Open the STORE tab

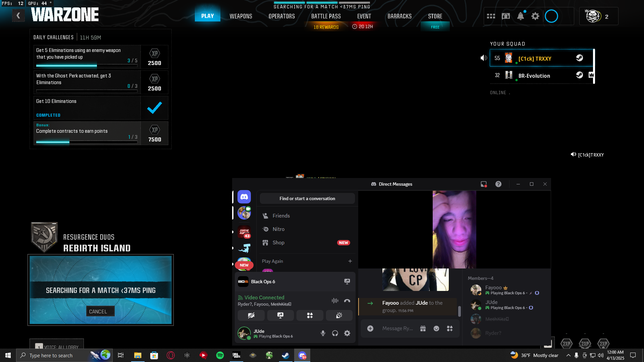pyautogui.click(x=435, y=16)
